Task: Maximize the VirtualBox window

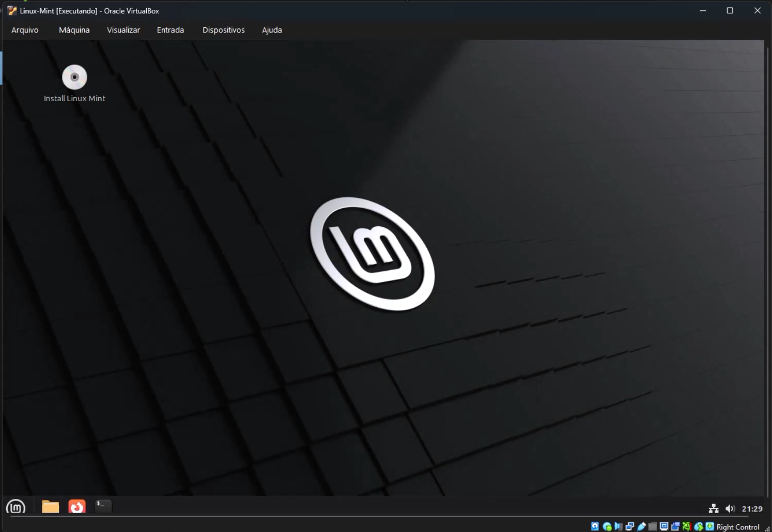Action: [730, 11]
